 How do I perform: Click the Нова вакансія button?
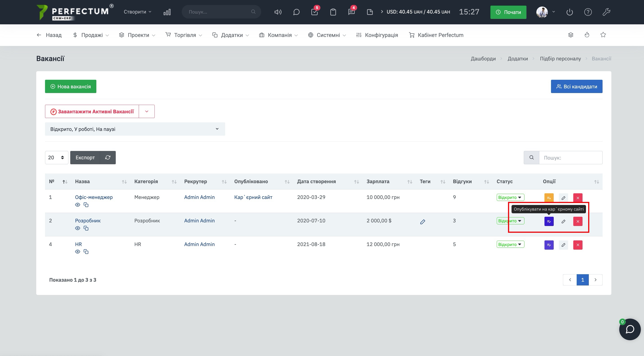[x=70, y=86]
